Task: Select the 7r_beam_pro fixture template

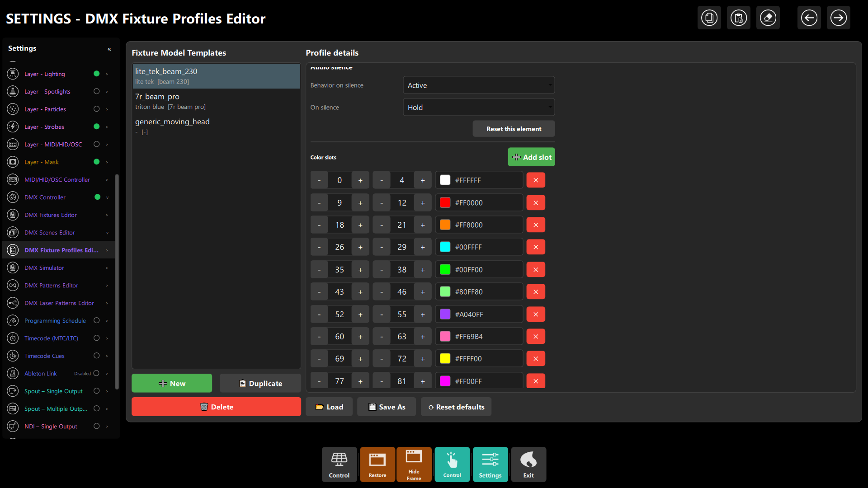Action: point(216,101)
